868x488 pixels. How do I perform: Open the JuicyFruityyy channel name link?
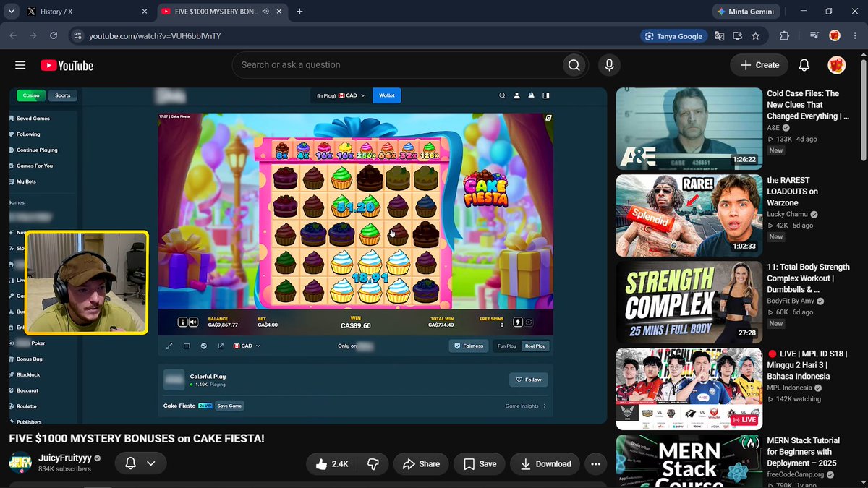(x=66, y=458)
